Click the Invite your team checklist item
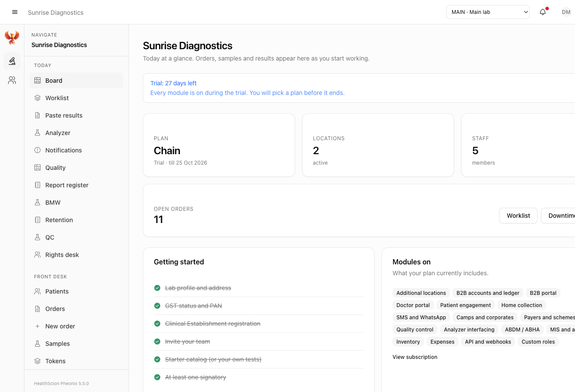Viewport: 575px width, 392px height. pos(259,341)
